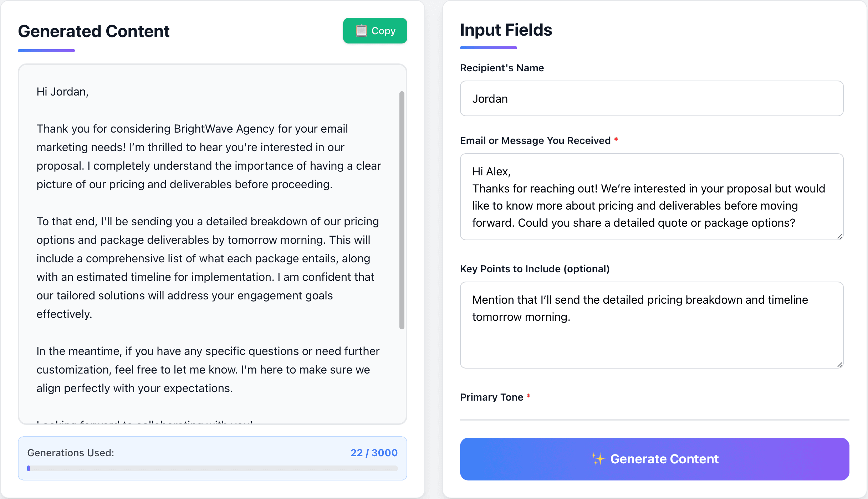
Task: Click the resize handle of the received email box
Action: coord(840,236)
